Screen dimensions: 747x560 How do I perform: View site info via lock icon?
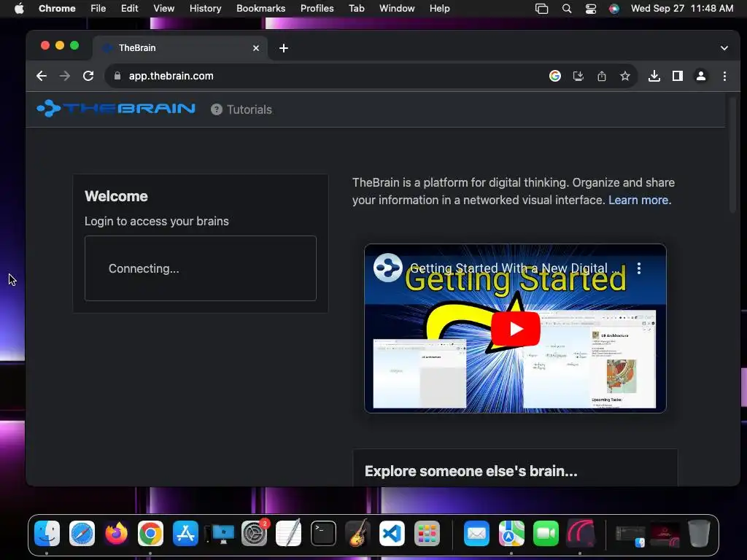[117, 76]
